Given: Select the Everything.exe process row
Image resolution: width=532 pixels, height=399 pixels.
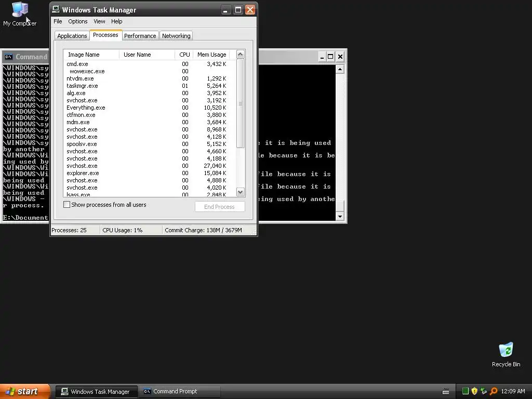Looking at the screenshot, I should [149, 108].
